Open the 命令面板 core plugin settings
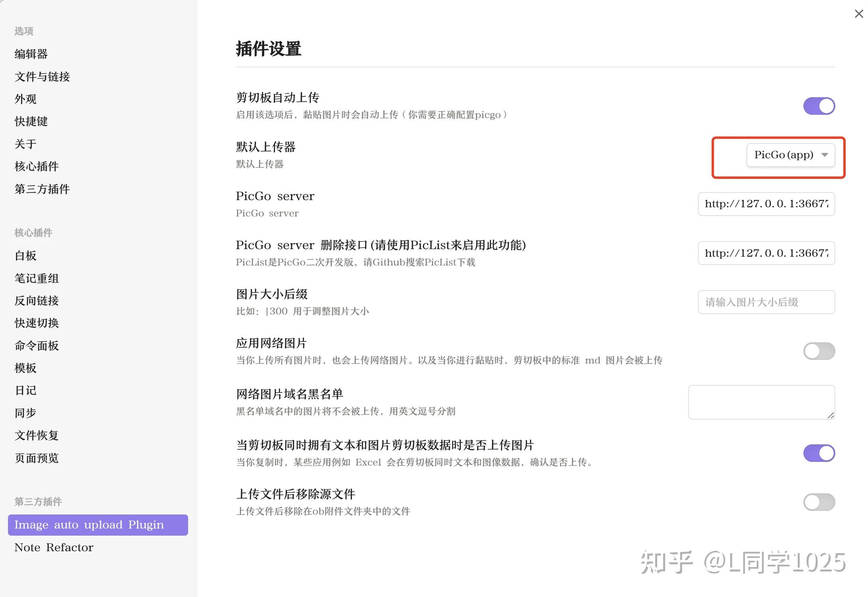Viewport: 868px width, 597px height. pyautogui.click(x=37, y=346)
